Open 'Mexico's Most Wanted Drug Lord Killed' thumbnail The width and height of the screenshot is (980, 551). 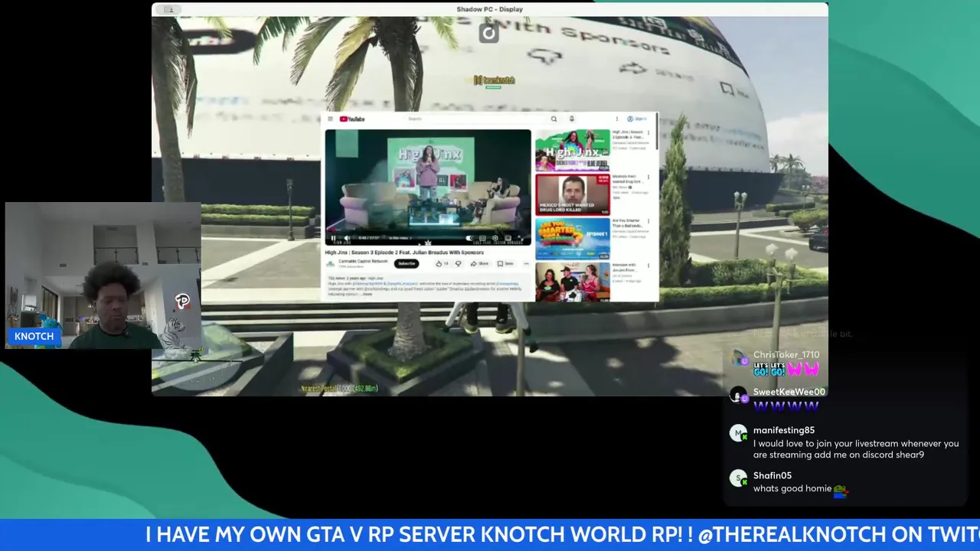(x=572, y=194)
